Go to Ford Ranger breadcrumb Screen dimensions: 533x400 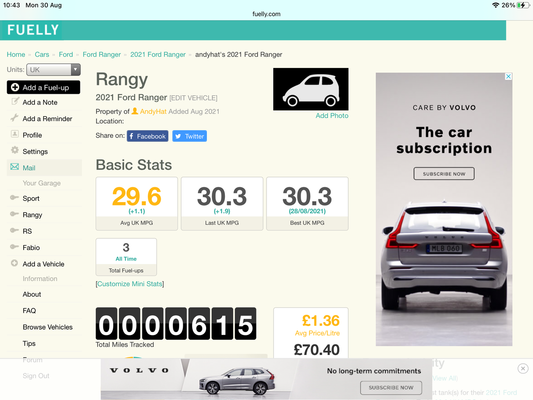pyautogui.click(x=102, y=54)
